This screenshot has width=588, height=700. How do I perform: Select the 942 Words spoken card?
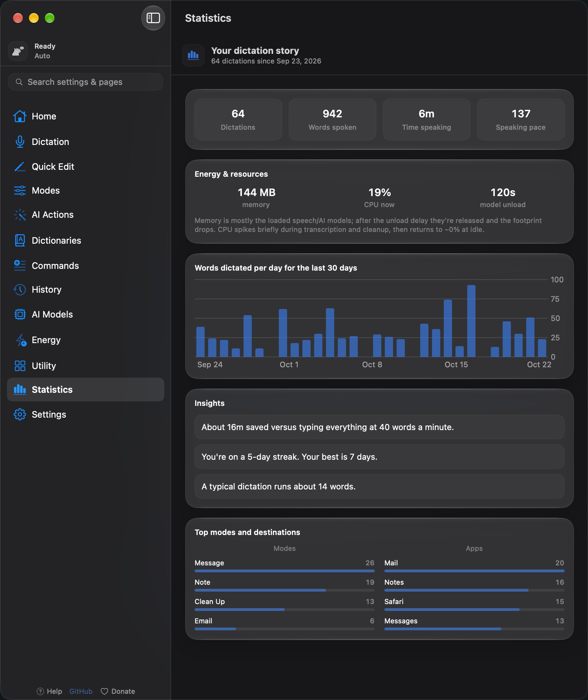[332, 119]
